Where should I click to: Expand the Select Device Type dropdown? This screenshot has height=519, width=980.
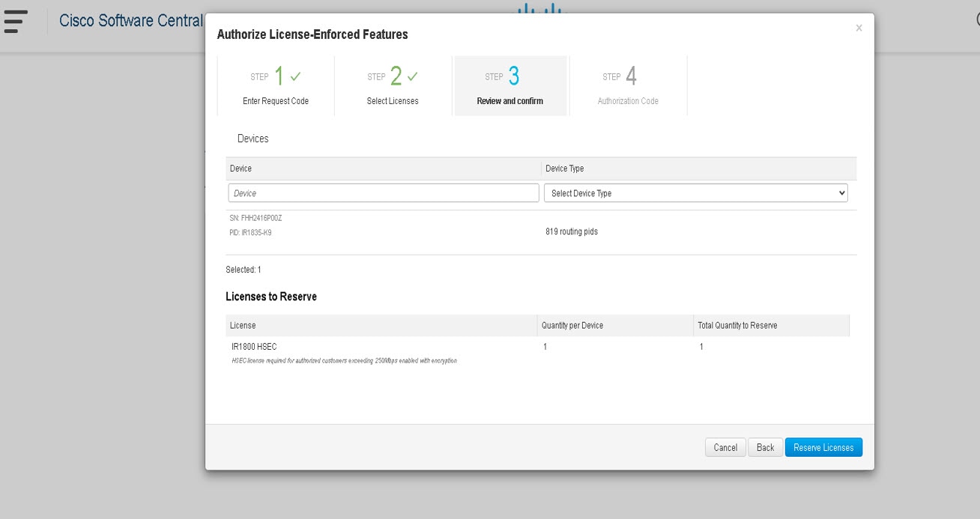(x=696, y=193)
